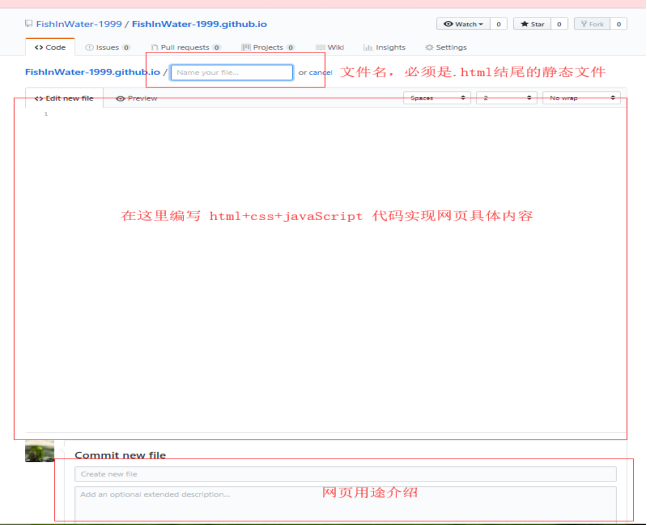The image size is (647, 525).
Task: Focus the optional extended description box
Action: click(x=346, y=506)
